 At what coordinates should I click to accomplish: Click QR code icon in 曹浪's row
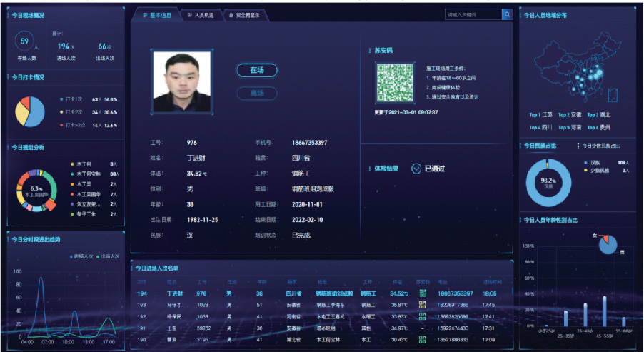click(422, 339)
